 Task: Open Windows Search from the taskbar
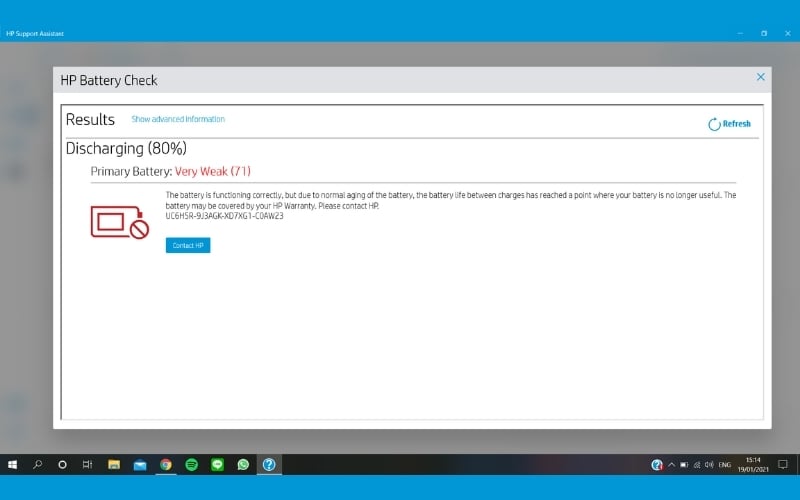pos(38,465)
